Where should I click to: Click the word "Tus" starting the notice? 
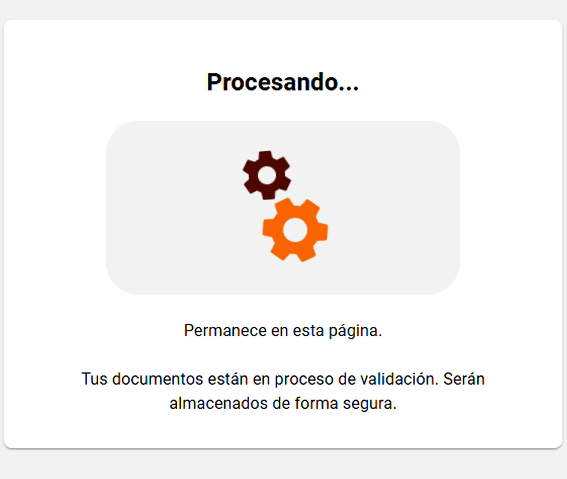94,379
